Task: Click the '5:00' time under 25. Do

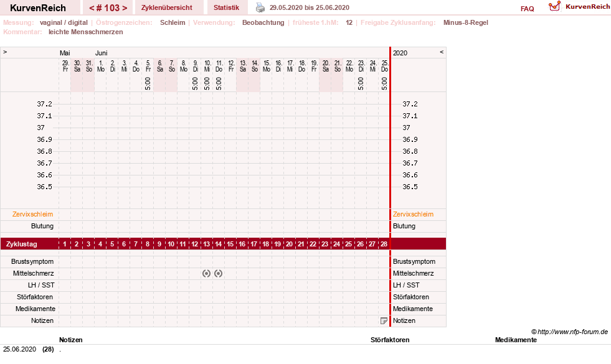Action: pyautogui.click(x=385, y=84)
